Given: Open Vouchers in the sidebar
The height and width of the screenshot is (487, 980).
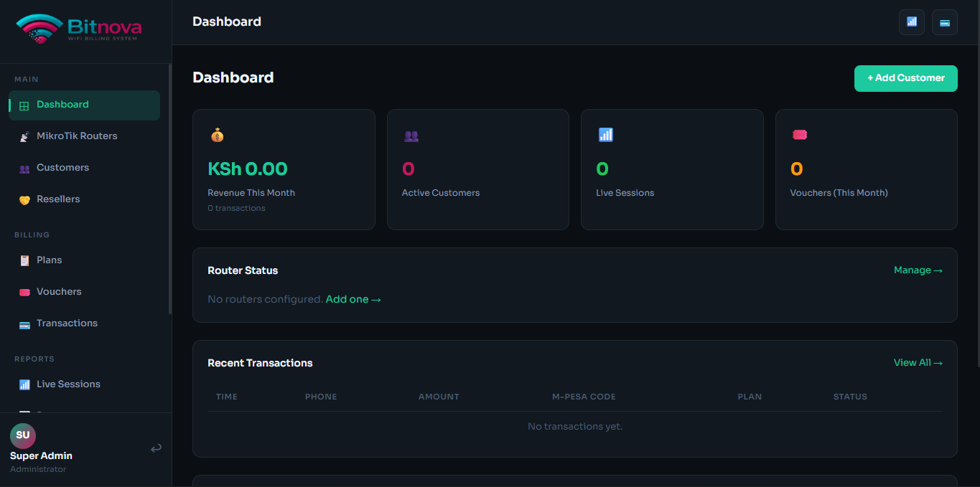Looking at the screenshot, I should coord(59,292).
